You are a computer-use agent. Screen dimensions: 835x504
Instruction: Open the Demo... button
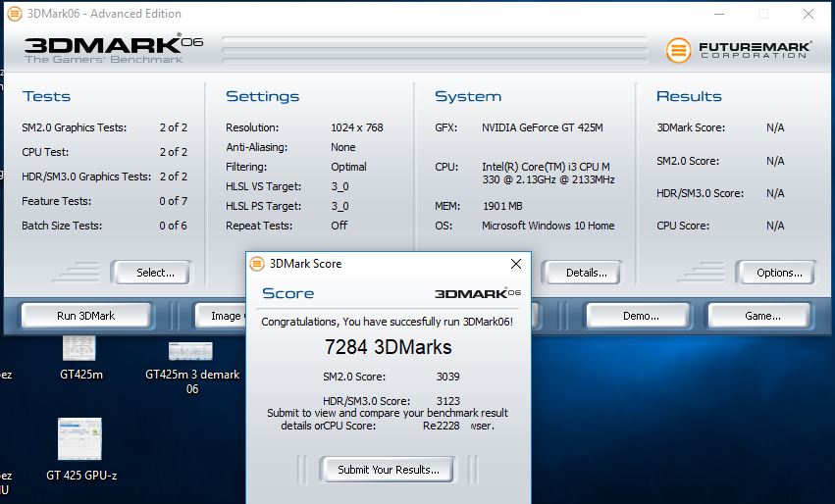click(x=641, y=316)
